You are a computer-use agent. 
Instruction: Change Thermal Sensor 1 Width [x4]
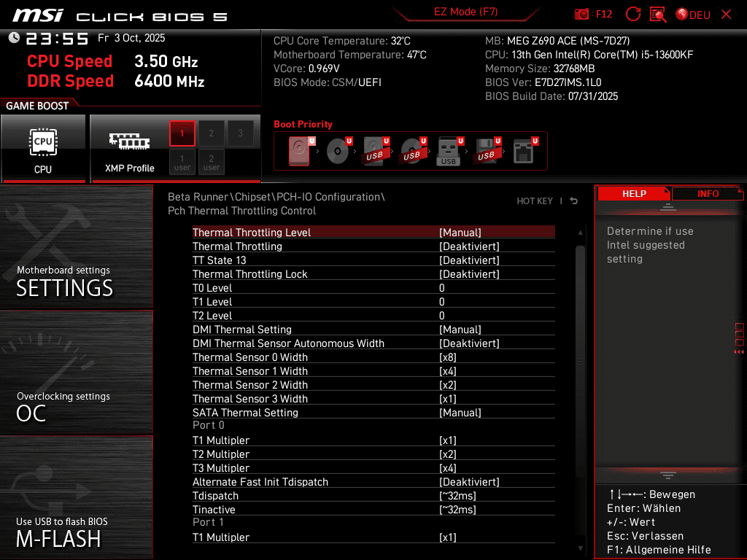point(373,370)
